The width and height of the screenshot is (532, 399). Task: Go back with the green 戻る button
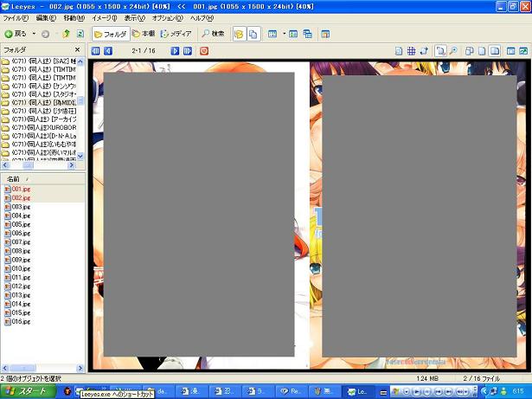point(16,34)
